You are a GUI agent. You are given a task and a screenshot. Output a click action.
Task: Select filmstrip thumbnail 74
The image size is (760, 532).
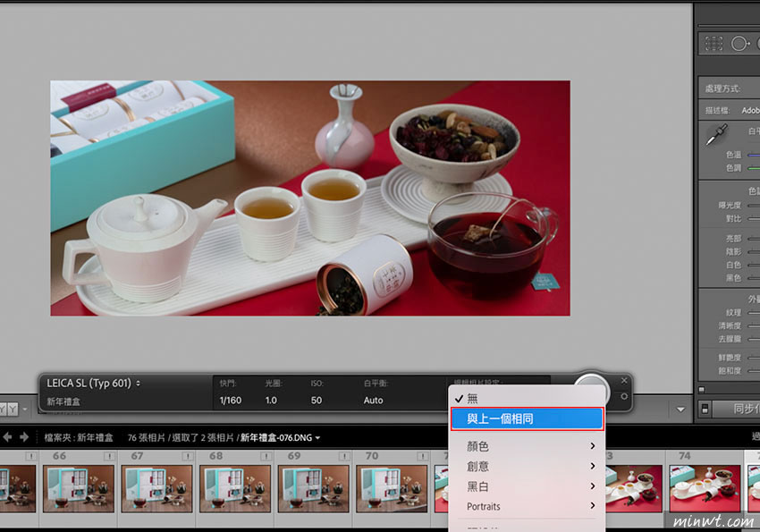(705, 488)
